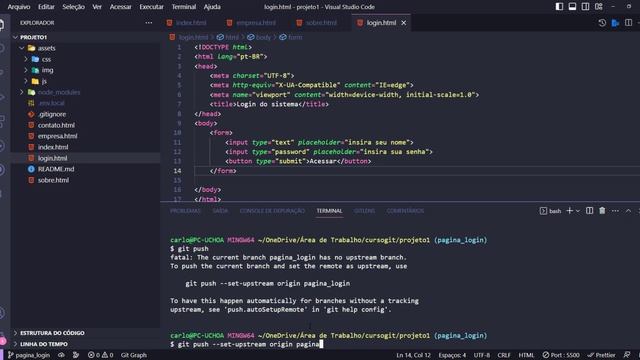Open the Acessar menu
The width and height of the screenshot is (640, 360).
click(120, 7)
